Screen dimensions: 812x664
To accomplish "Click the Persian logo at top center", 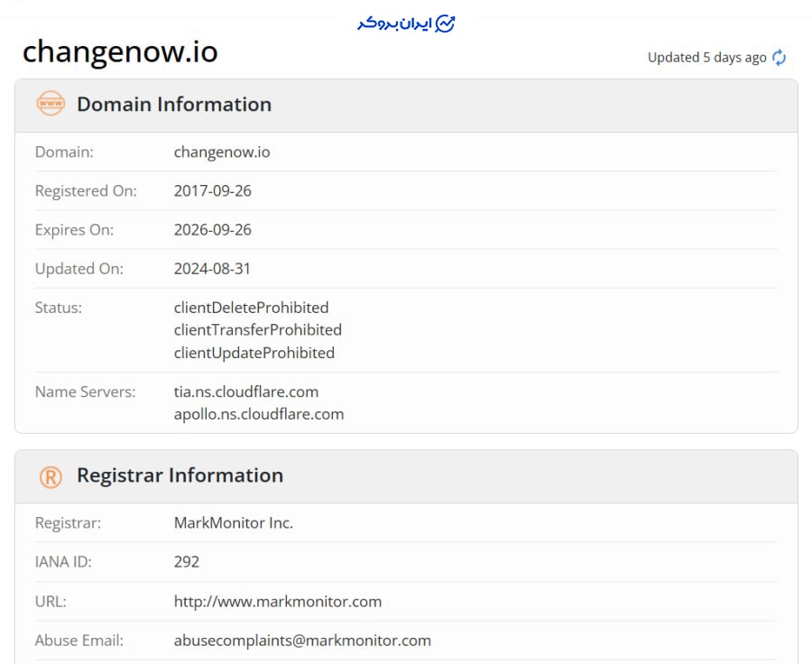I will click(x=406, y=23).
